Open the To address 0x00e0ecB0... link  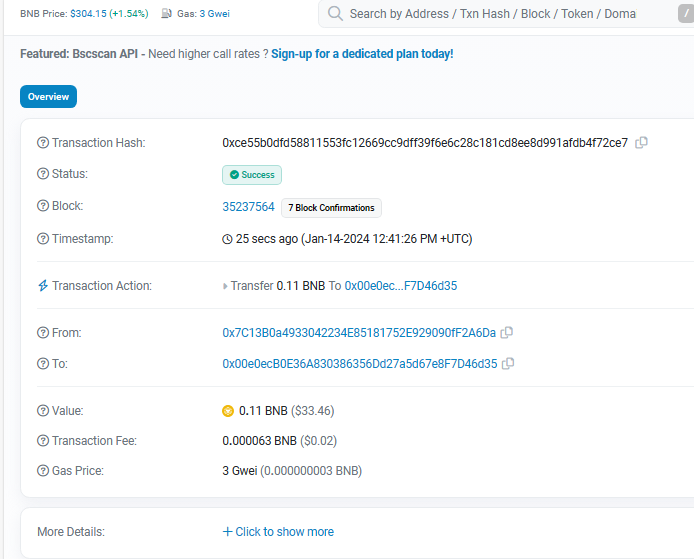pos(360,364)
